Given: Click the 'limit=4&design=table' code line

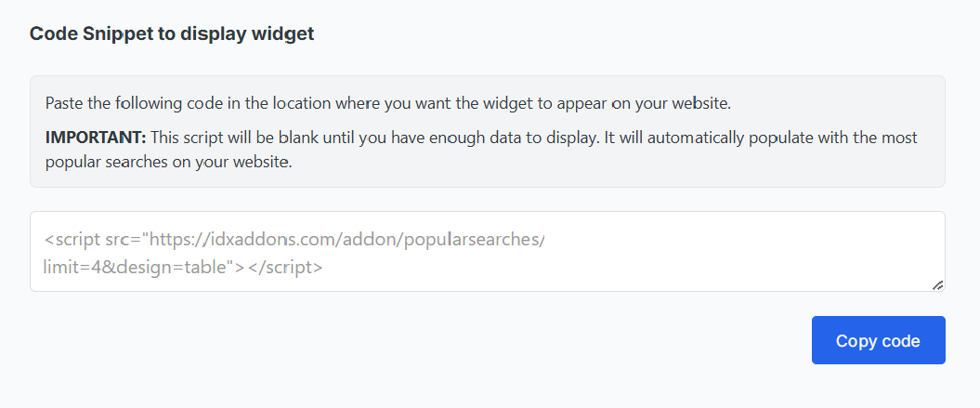Looking at the screenshot, I should (x=144, y=267).
